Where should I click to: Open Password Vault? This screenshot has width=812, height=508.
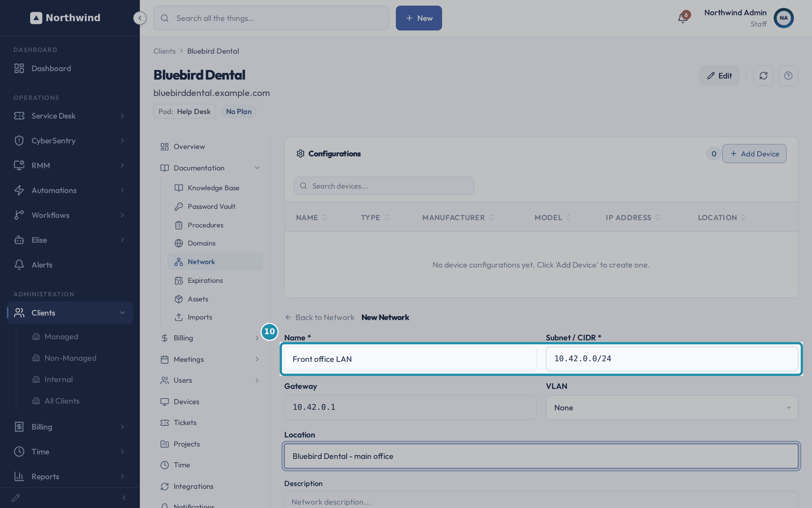pos(215,206)
